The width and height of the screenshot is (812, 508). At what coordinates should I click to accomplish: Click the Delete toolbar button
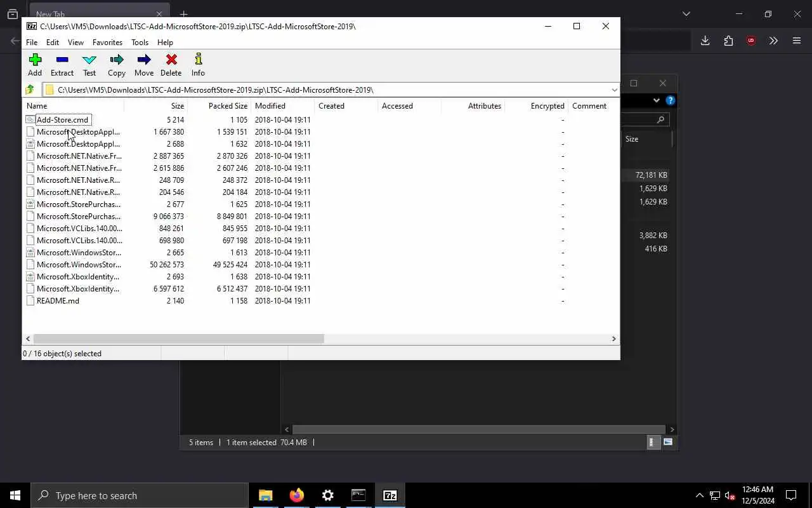coord(171,65)
